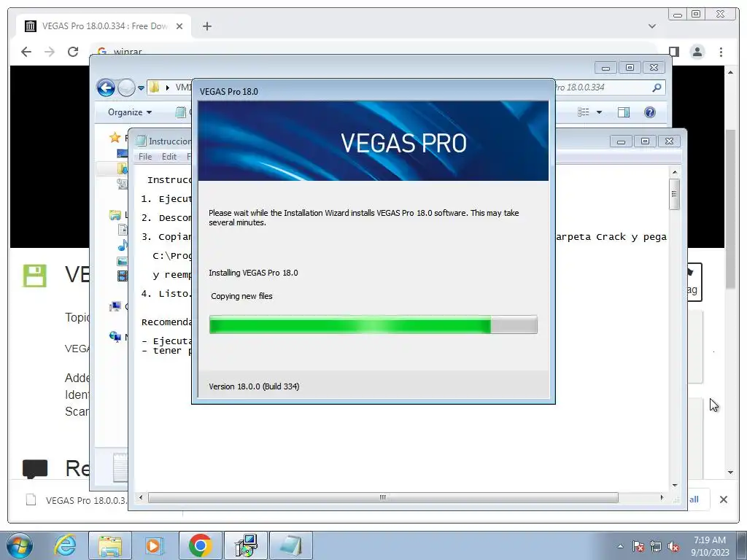Select the VEGAS Pro 18.0.0.334 Chrome tab
The height and width of the screenshot is (560, 747).
[104, 26]
